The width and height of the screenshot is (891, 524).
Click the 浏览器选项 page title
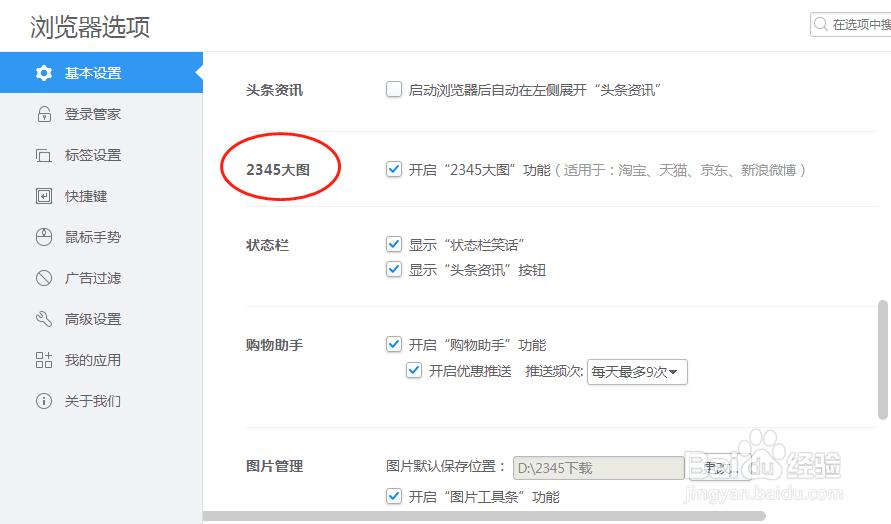pos(90,27)
